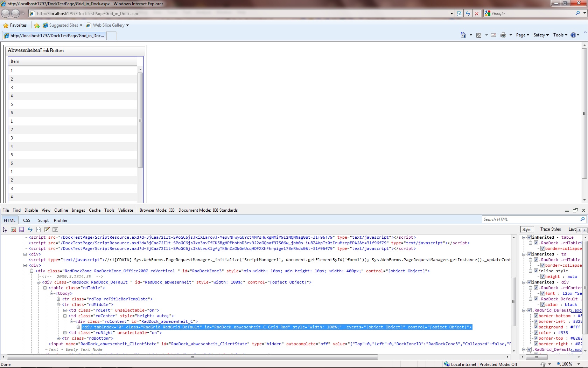Click the grid's vertical scrollbar thumb
Screen dimensions: 588x368
click(x=140, y=120)
